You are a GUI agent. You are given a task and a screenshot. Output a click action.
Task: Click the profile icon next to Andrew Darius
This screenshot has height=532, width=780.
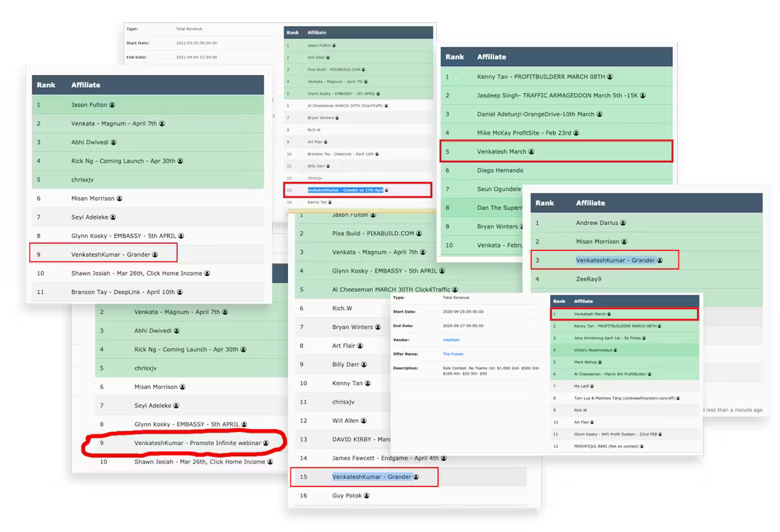(623, 223)
